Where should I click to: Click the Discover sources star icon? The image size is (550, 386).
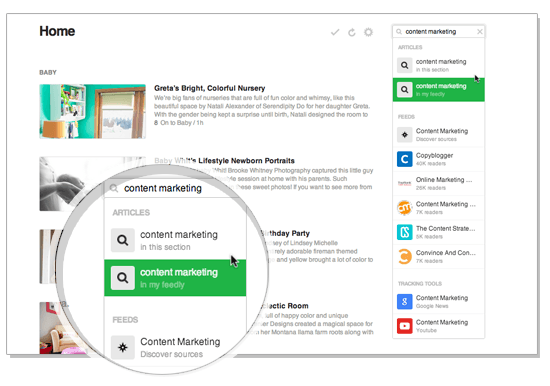(404, 135)
